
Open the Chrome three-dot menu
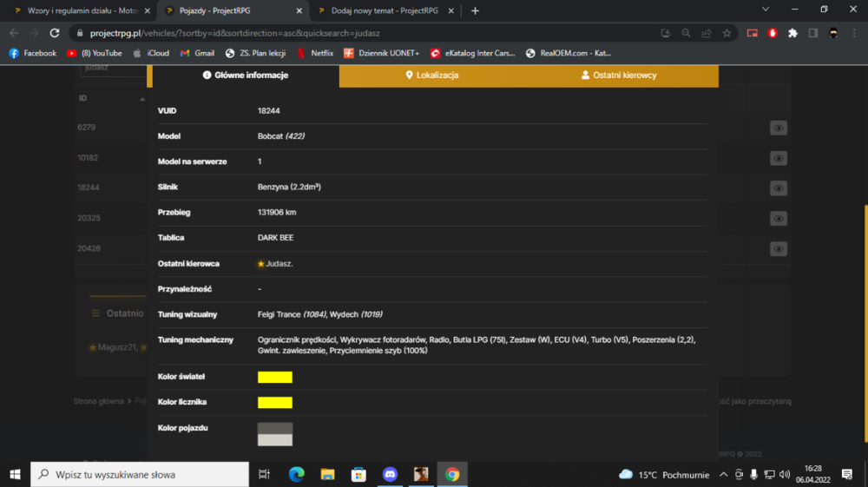coord(854,33)
